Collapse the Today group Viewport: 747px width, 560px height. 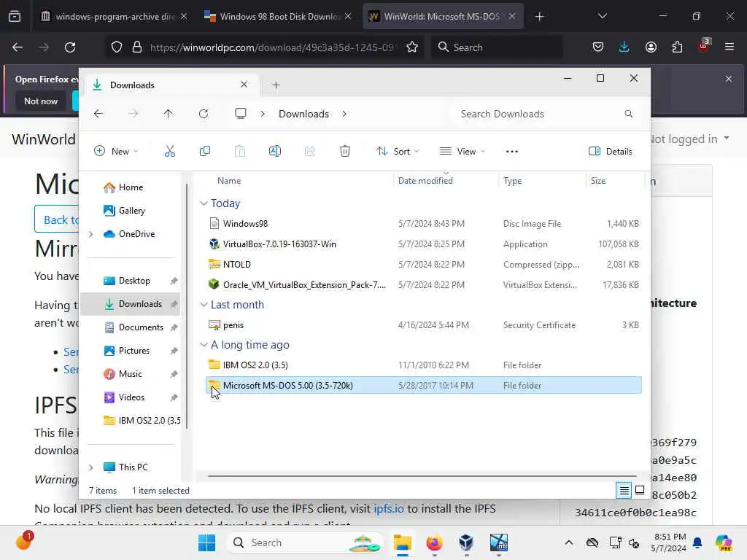[x=204, y=203]
